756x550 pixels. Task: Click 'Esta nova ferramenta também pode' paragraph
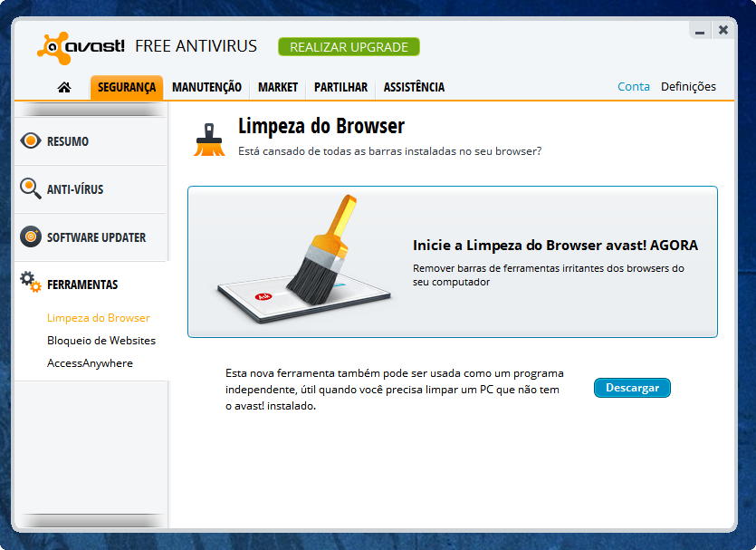(x=395, y=390)
